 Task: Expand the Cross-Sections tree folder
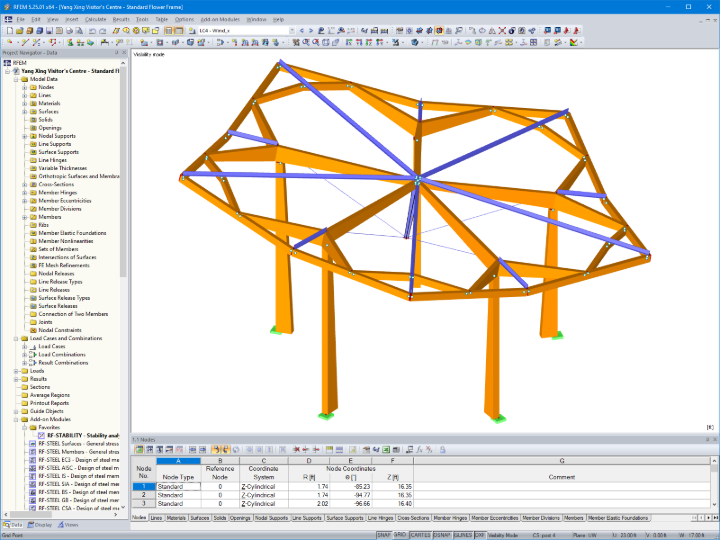coord(25,185)
